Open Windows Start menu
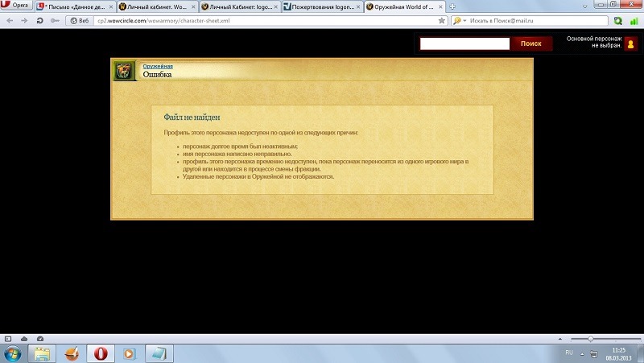The height and width of the screenshot is (363, 644). point(13,353)
